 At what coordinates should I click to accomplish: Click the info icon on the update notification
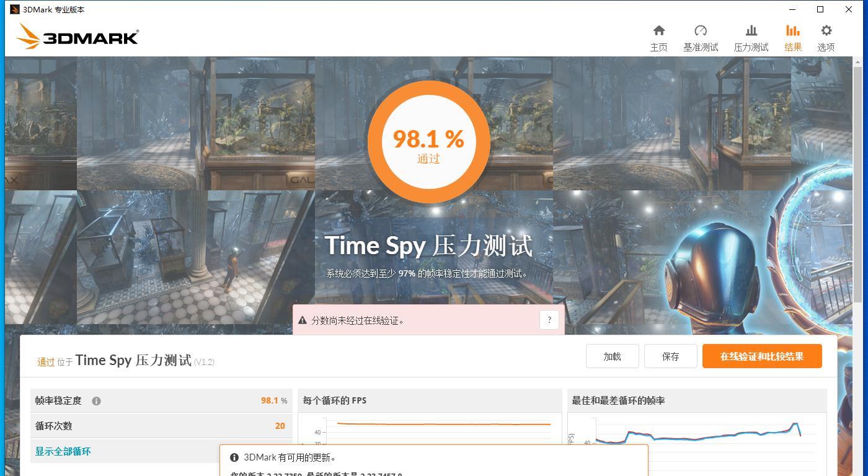(x=234, y=457)
